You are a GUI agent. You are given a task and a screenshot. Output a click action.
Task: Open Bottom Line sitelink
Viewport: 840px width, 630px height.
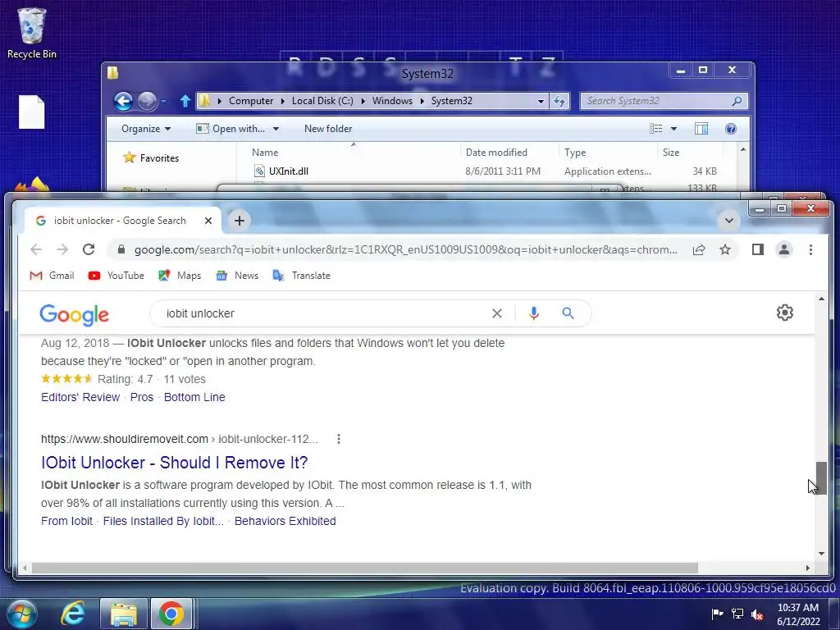point(194,397)
